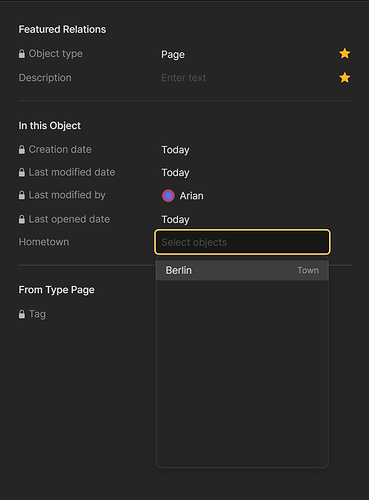The height and width of the screenshot is (500, 369).
Task: Click the Description Enter text field
Action: 184,78
